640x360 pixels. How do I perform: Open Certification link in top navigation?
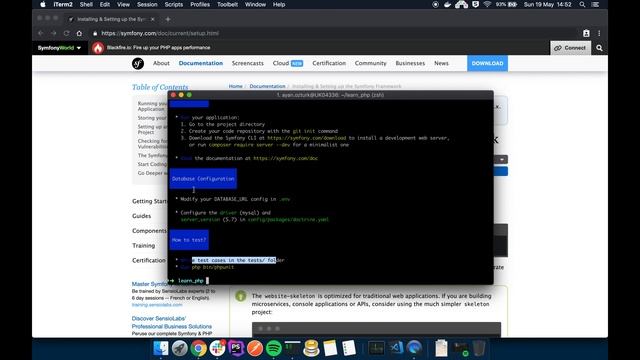329,63
